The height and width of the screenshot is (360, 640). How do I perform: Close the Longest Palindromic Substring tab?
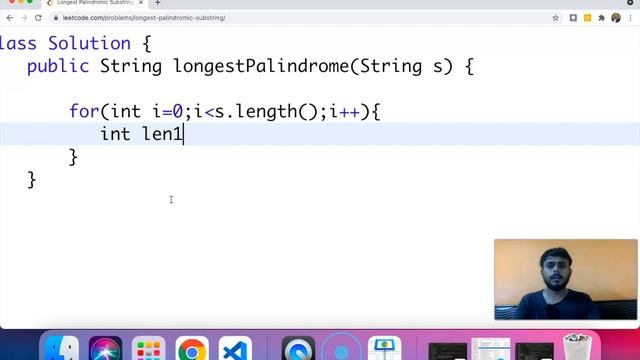[x=141, y=2]
